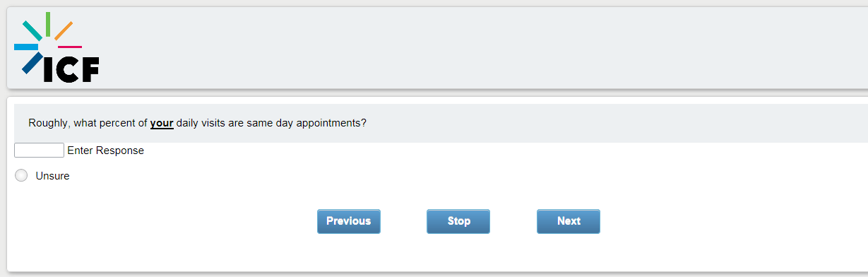Screen dimensions: 868x277
Task: Click the teal diagonal ray of the logo
Action: (x=32, y=30)
